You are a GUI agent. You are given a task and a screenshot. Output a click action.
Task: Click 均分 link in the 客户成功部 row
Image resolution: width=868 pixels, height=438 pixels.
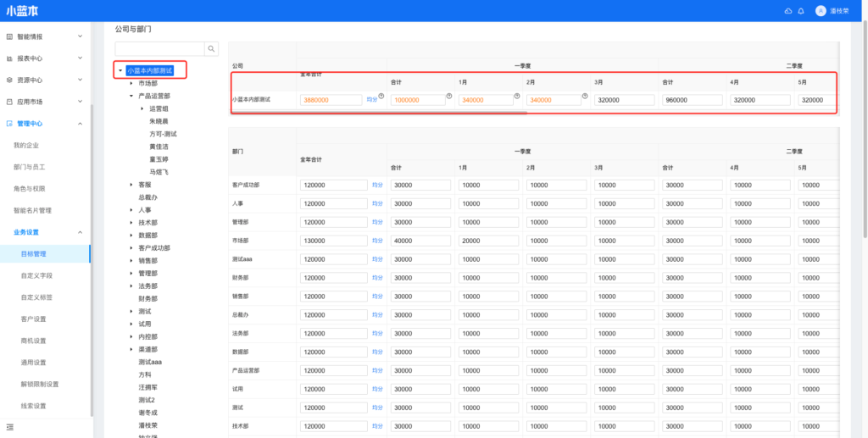click(x=377, y=185)
